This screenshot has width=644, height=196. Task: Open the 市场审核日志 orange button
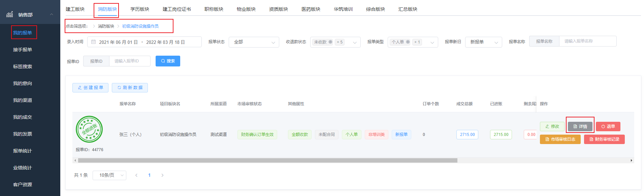[x=560, y=139]
